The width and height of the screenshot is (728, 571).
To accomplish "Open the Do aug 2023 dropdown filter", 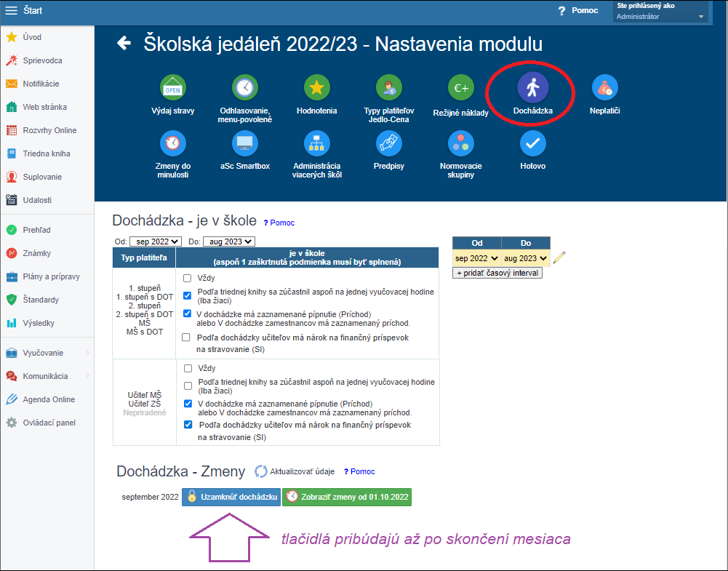I will 229,241.
